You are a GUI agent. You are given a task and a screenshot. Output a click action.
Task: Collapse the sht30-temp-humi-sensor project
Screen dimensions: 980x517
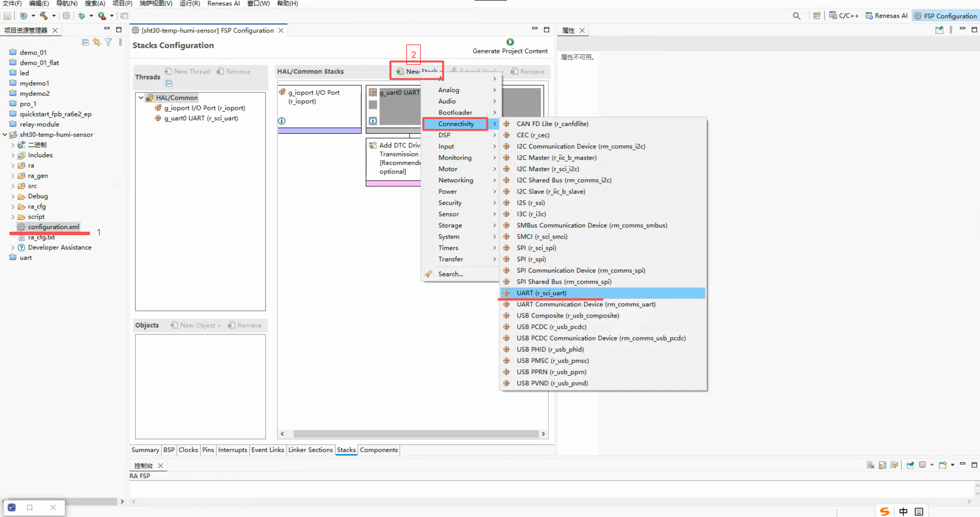[x=5, y=135]
